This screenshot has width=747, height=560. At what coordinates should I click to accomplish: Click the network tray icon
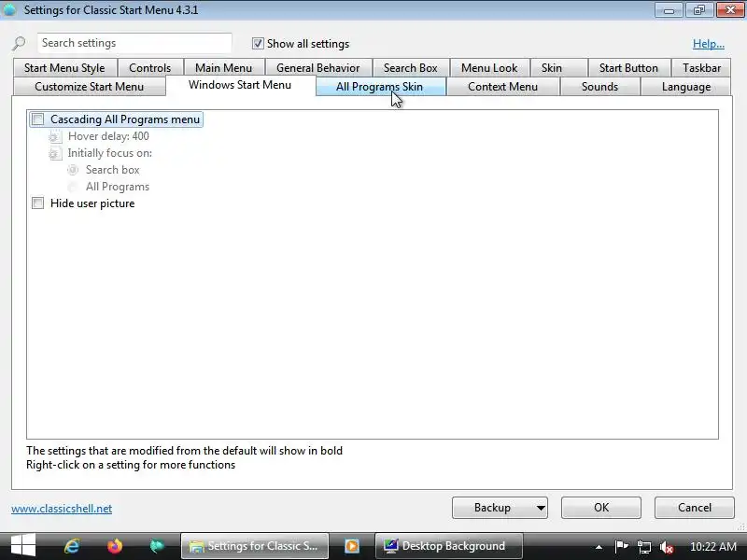click(644, 547)
